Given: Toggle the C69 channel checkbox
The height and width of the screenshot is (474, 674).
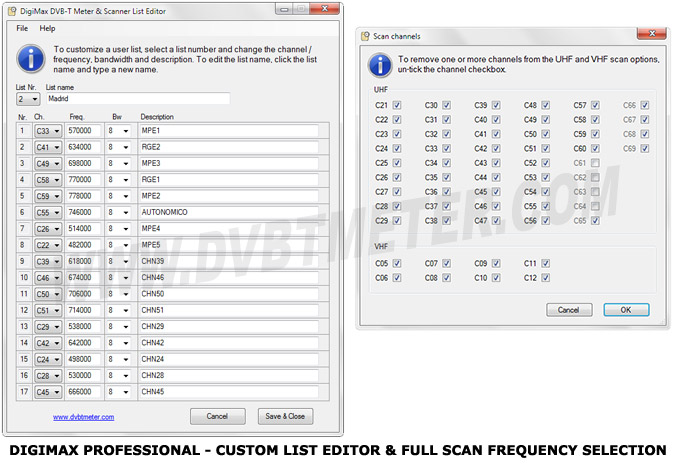Looking at the screenshot, I should [x=644, y=149].
